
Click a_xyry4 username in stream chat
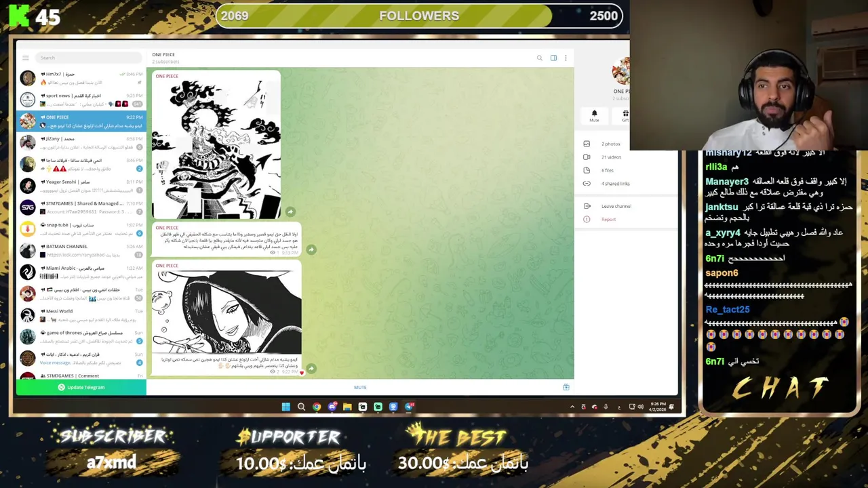click(722, 232)
